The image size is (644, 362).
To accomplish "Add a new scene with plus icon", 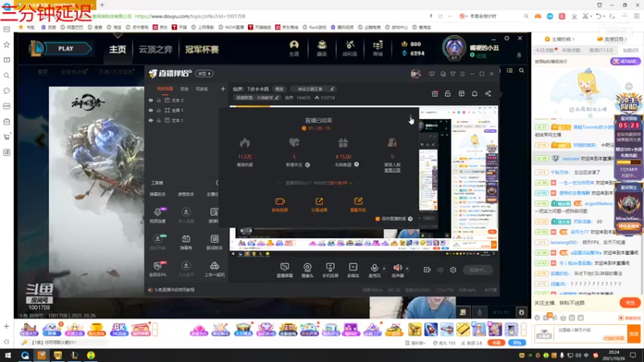I will [x=223, y=88].
